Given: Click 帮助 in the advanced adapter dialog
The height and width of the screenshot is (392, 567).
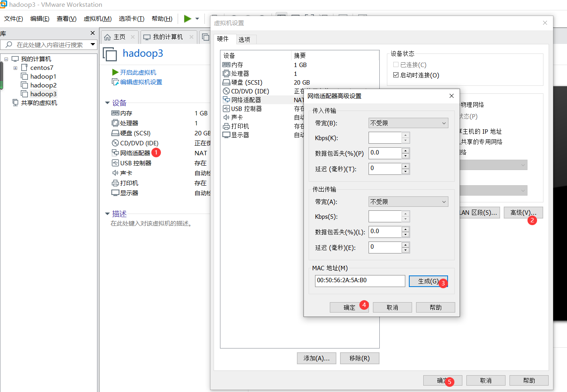Looking at the screenshot, I should [x=435, y=307].
